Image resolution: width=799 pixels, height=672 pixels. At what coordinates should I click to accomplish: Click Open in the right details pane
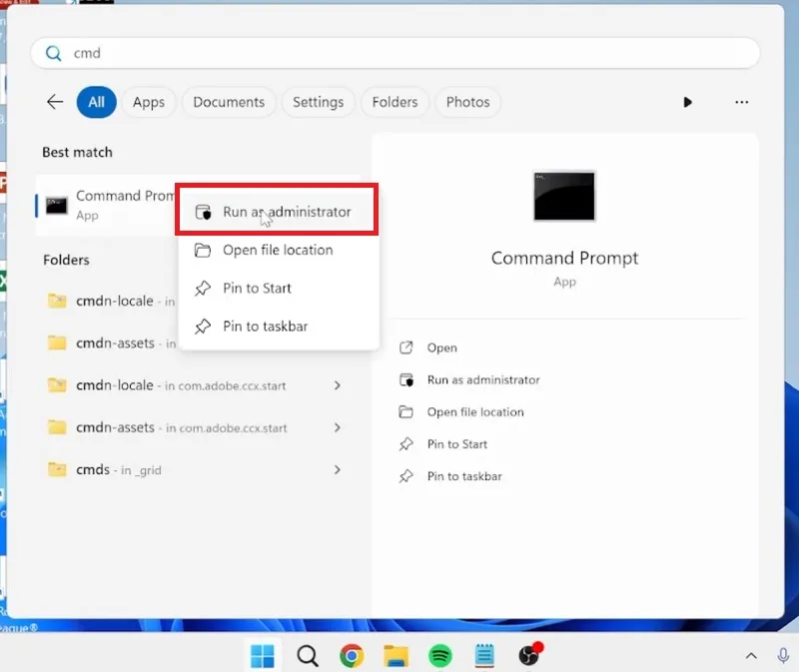click(x=441, y=347)
